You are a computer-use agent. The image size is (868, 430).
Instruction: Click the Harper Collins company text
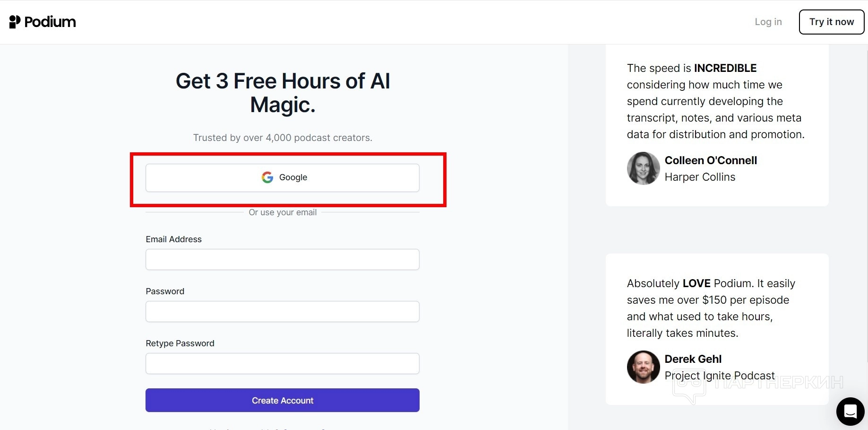pos(699,177)
